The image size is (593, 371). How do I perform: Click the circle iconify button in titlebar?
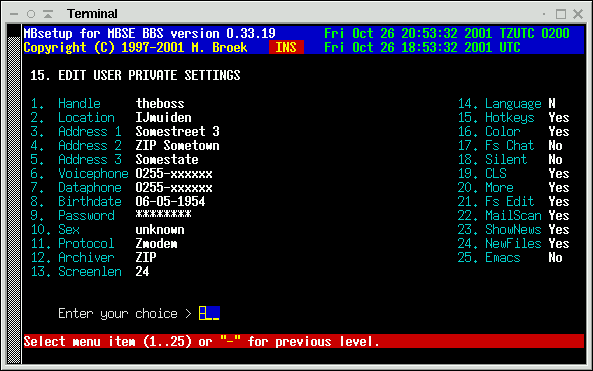(31, 14)
